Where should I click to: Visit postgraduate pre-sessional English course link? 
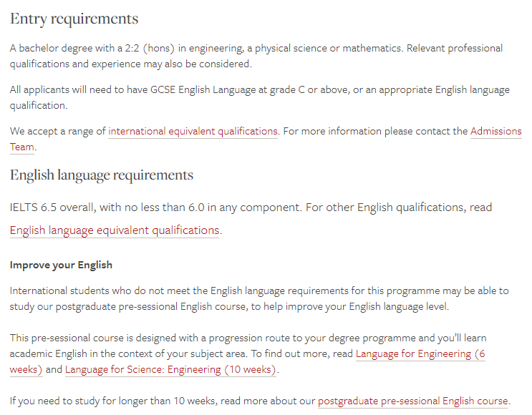[x=412, y=401]
